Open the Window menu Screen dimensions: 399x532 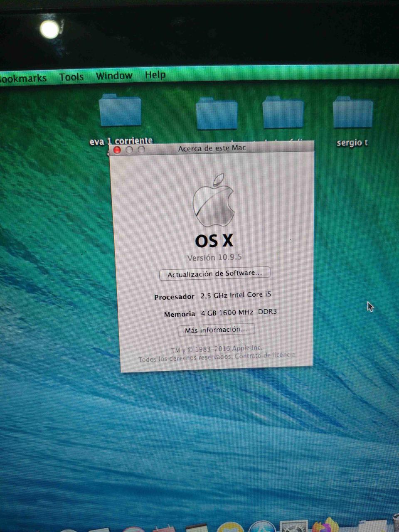(x=114, y=76)
